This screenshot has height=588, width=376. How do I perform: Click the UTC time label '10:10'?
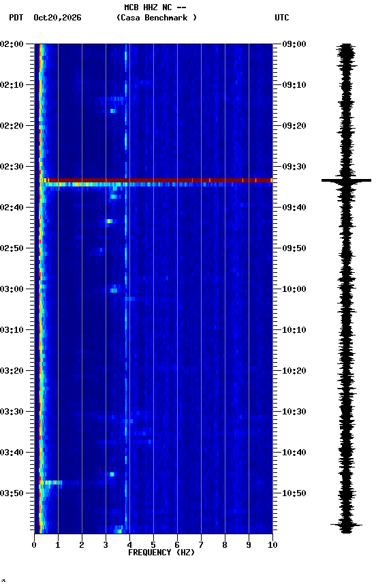coord(294,330)
